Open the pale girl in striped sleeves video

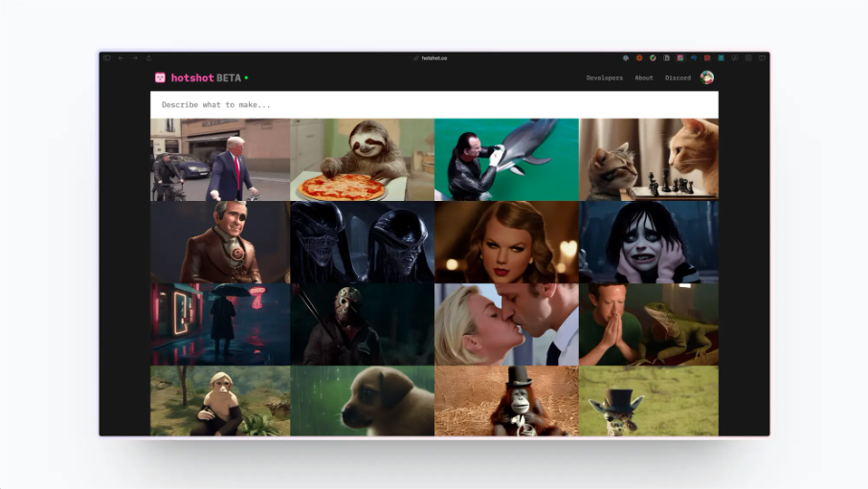pyautogui.click(x=649, y=242)
